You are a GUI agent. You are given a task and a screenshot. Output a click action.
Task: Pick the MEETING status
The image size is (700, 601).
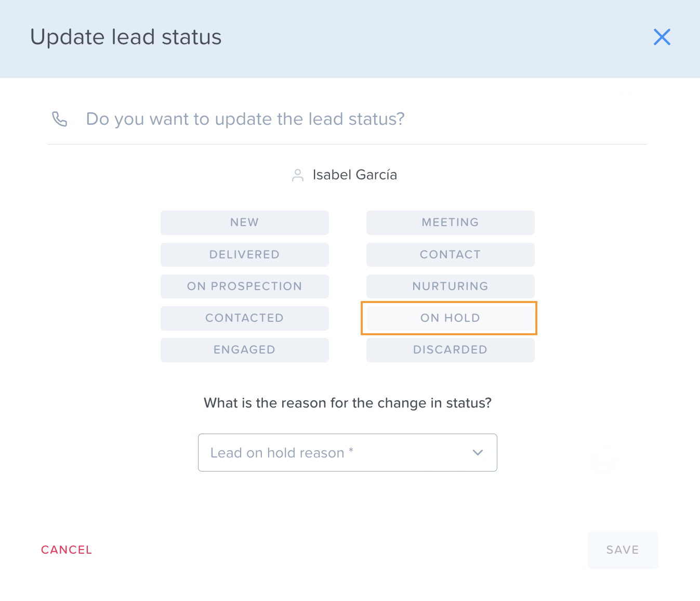pyautogui.click(x=451, y=223)
